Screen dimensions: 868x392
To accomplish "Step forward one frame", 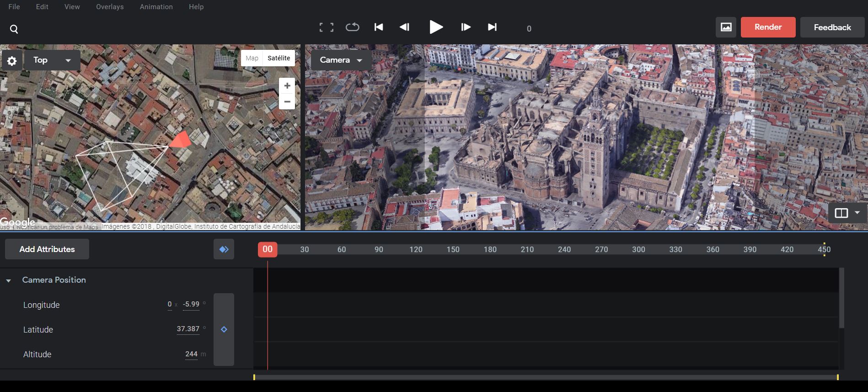I will [x=466, y=27].
